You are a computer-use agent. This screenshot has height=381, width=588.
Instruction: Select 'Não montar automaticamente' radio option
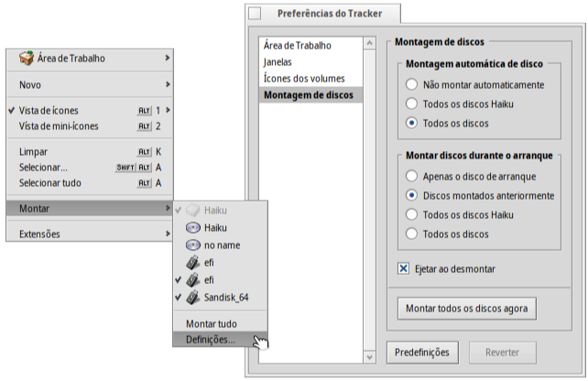[412, 85]
